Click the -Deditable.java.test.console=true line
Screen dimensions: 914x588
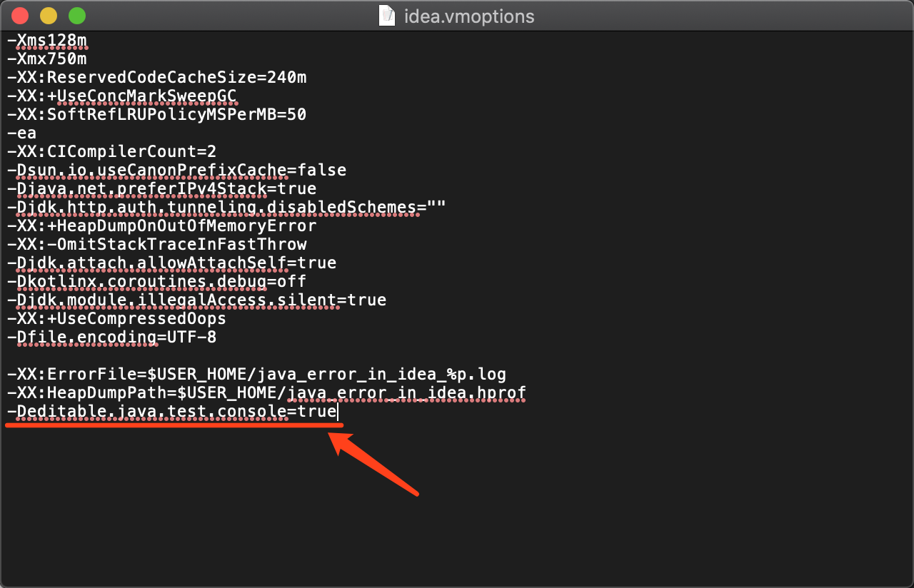pos(172,411)
